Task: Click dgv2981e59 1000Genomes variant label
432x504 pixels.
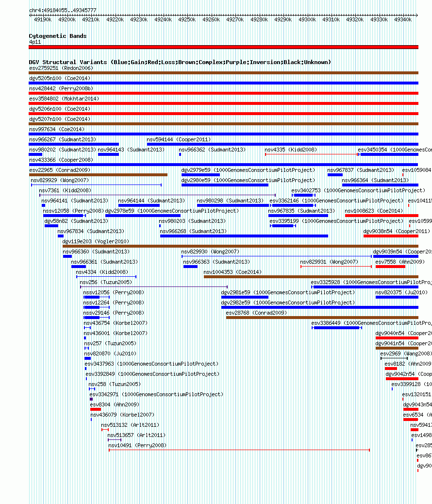Action: point(288,293)
